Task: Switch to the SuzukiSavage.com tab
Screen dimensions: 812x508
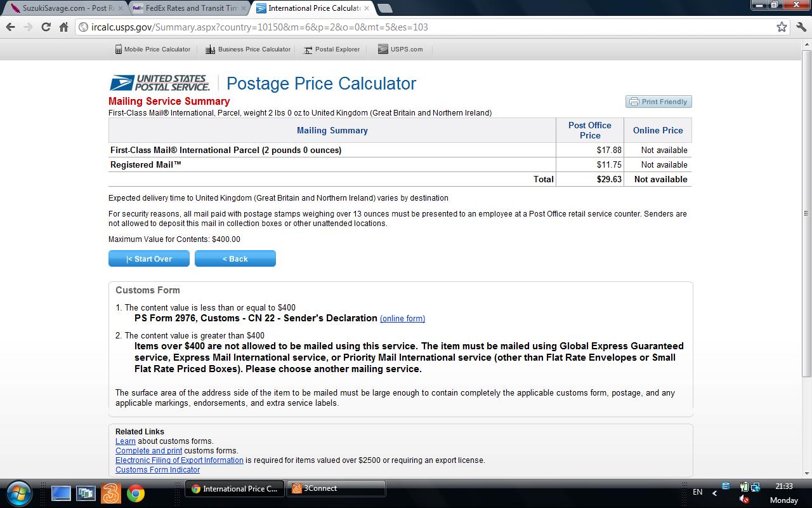Action: point(62,8)
